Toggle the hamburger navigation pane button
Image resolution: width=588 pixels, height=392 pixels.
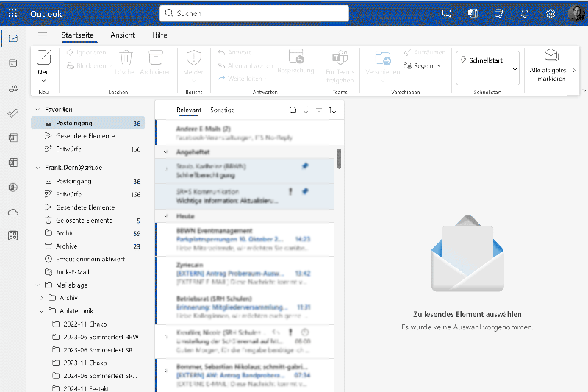coord(43,35)
